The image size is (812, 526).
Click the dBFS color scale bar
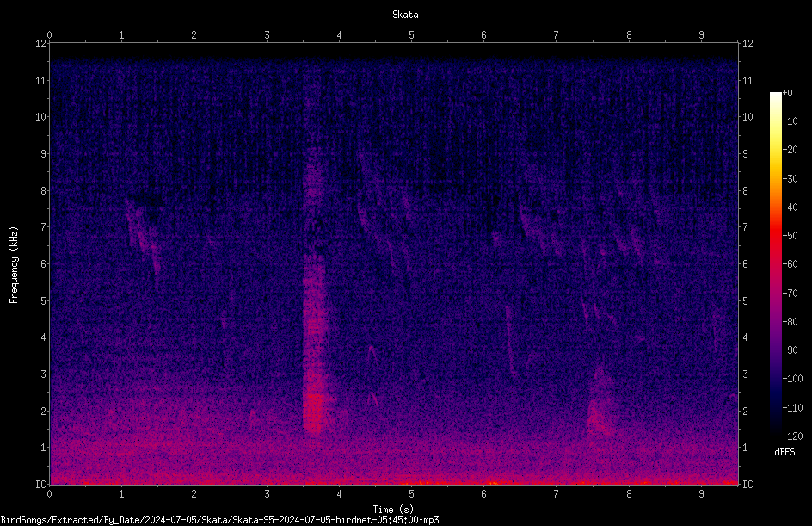(775, 264)
